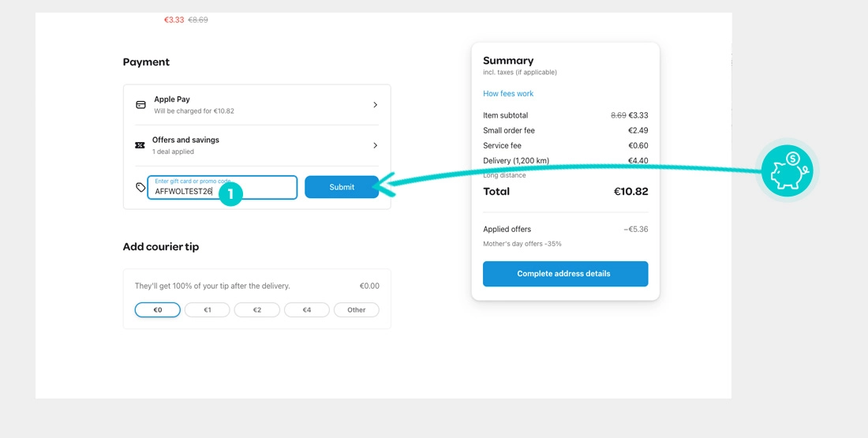Expand Offers and savings chevron

click(375, 145)
